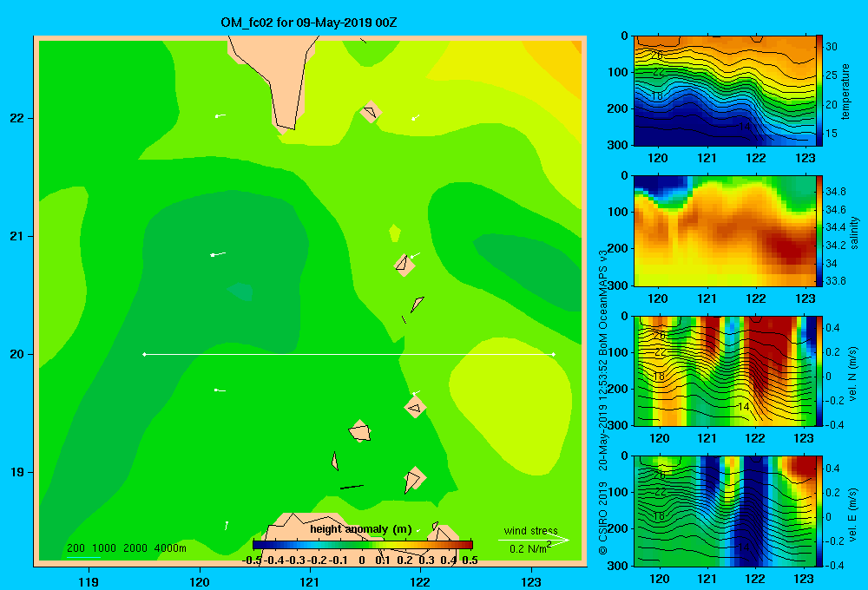This screenshot has height=590, width=868.
Task: Click the '-0.5' label on height anomaly bar
Action: click(x=252, y=560)
